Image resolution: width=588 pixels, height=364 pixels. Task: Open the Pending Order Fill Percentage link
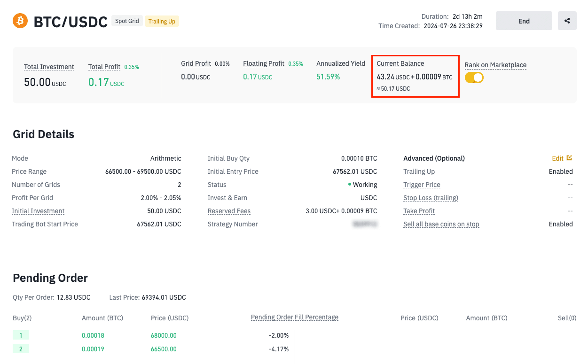(294, 317)
